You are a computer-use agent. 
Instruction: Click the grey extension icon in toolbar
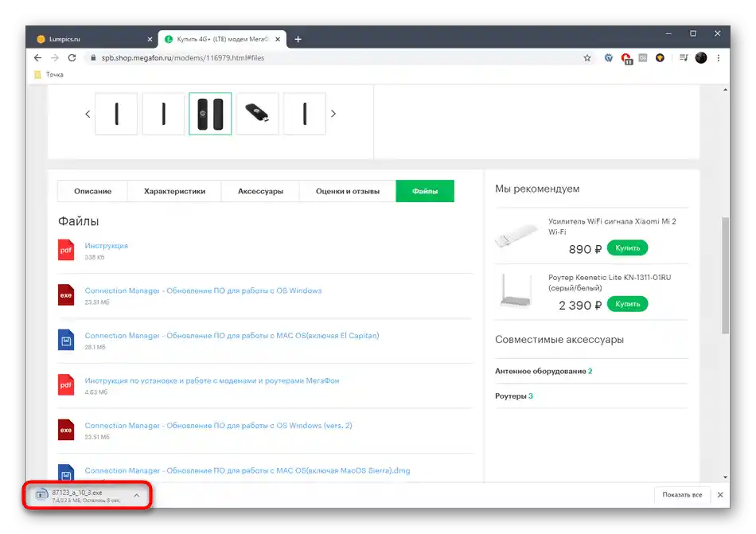tap(643, 58)
